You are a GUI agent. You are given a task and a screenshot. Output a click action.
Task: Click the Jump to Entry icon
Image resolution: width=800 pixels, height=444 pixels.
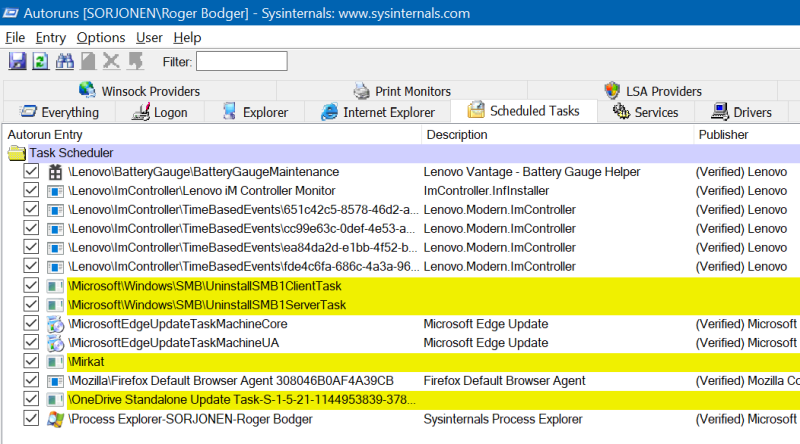(x=135, y=62)
